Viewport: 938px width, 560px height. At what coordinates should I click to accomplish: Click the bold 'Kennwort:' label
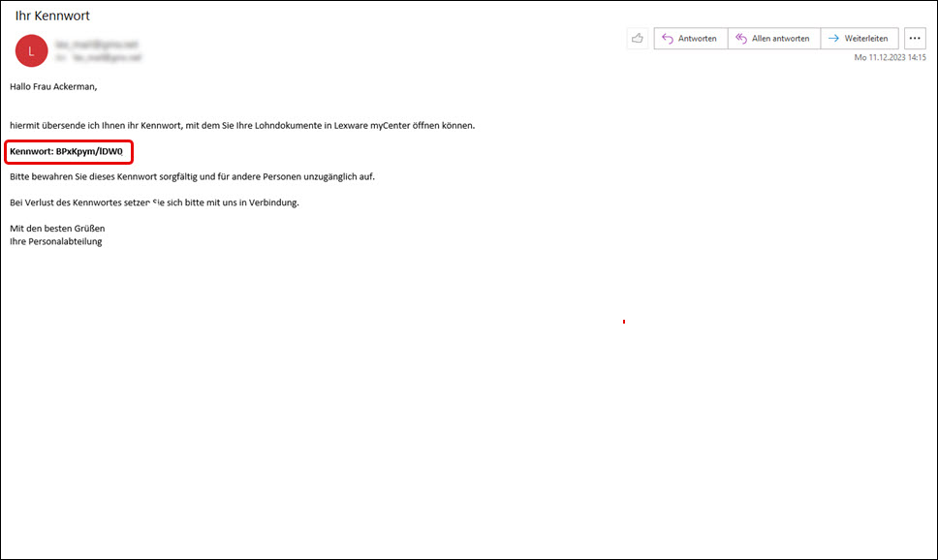32,152
